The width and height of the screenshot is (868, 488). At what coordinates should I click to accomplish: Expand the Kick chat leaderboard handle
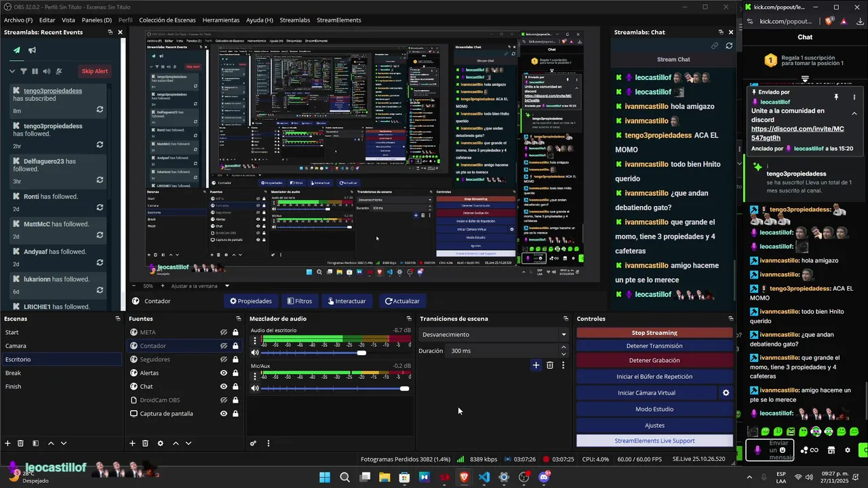(805, 79)
